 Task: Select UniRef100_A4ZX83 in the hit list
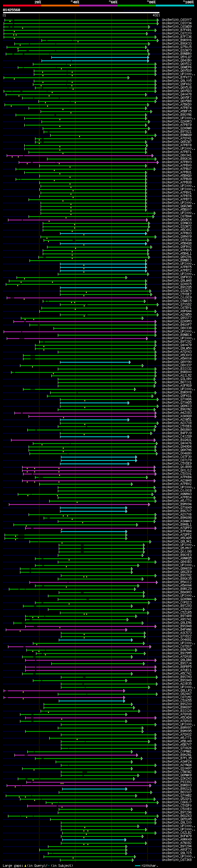177,413
